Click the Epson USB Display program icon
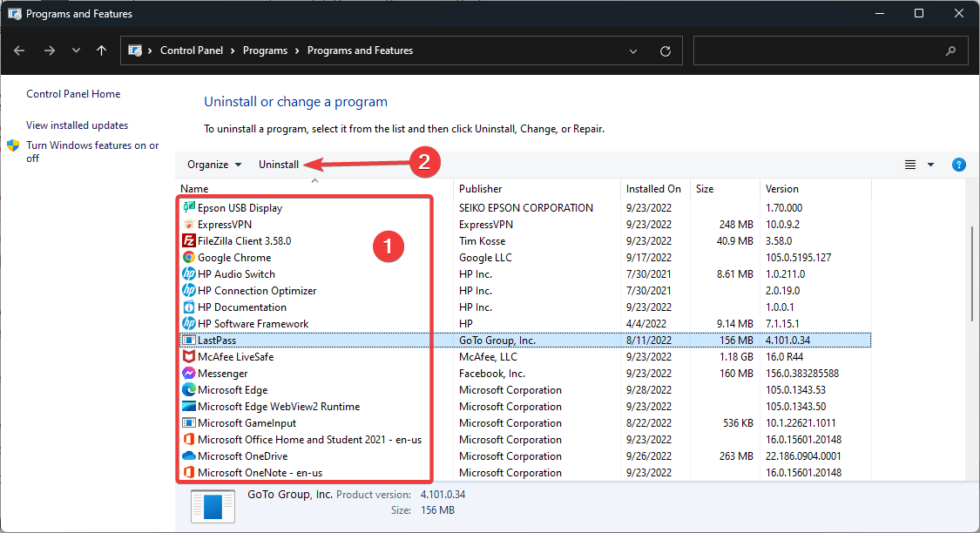The width and height of the screenshot is (980, 533). pyautogui.click(x=189, y=207)
